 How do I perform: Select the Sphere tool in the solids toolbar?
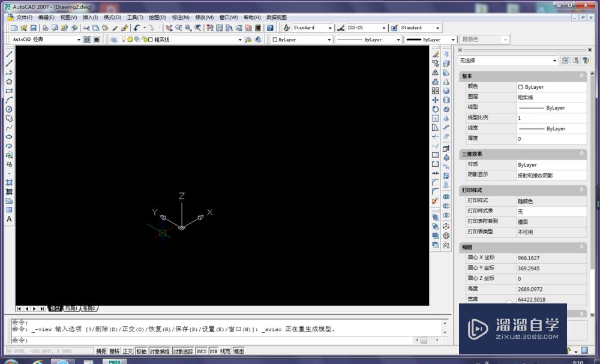coord(446,91)
